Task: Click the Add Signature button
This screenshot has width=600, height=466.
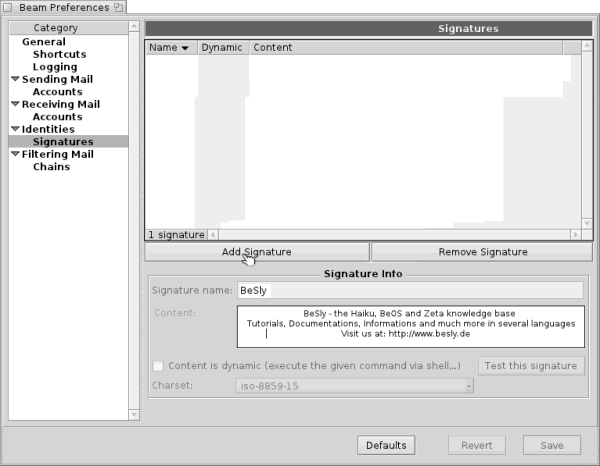Action: tap(256, 252)
